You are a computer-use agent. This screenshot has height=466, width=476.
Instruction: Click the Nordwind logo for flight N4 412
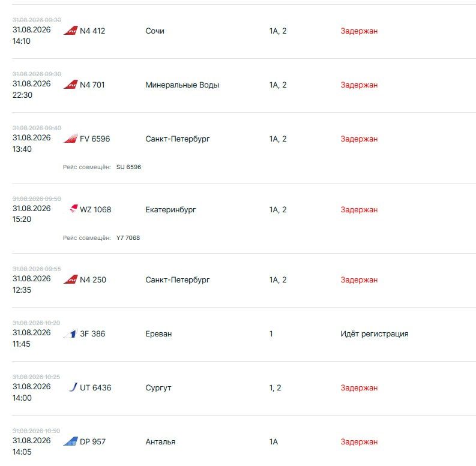click(x=70, y=31)
